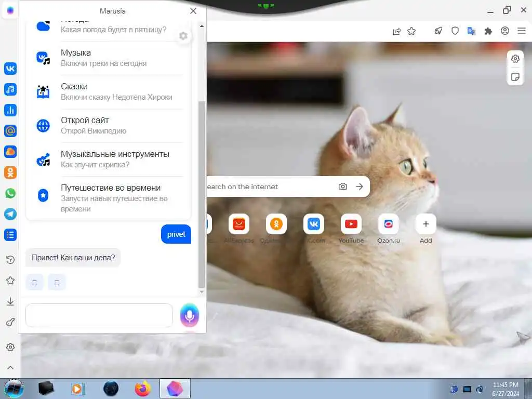Open the blue bar-chart sidebar icon

tap(10, 110)
